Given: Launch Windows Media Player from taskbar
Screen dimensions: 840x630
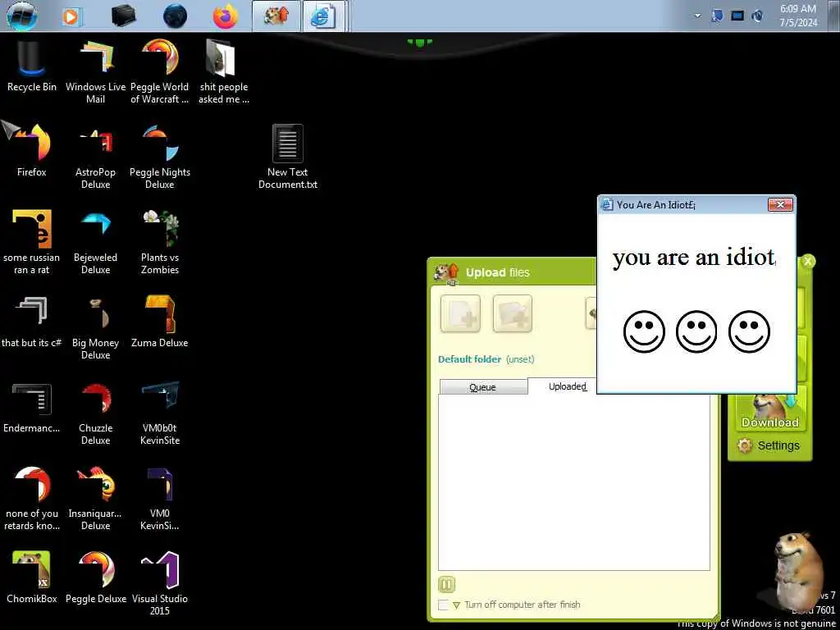Looking at the screenshot, I should (x=72, y=16).
